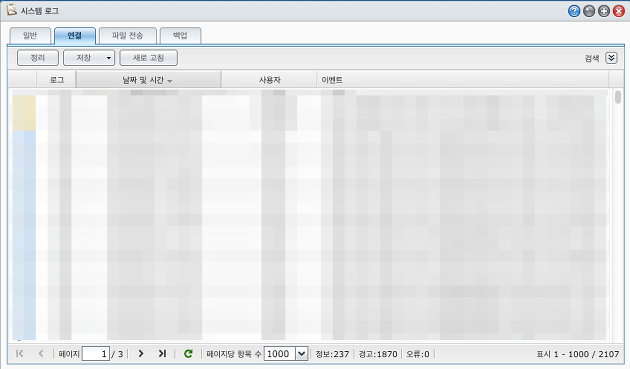Sort by 날짜 및 시간 column header
The width and height of the screenshot is (630, 369).
pos(148,80)
